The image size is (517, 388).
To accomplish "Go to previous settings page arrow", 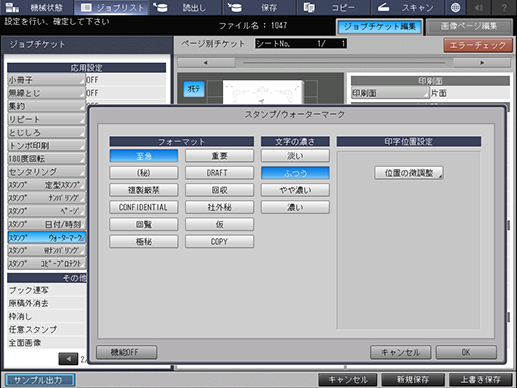I will pos(68,359).
